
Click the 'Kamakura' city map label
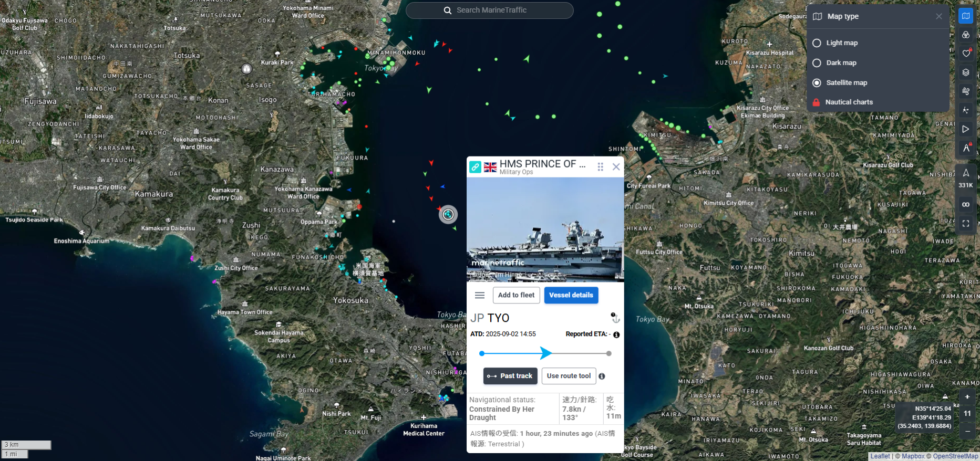pyautogui.click(x=154, y=194)
